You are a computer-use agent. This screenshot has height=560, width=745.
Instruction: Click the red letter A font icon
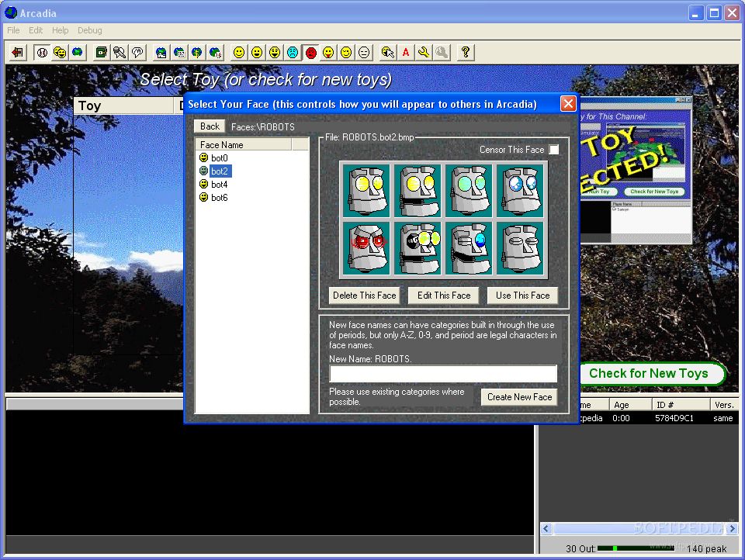(406, 52)
